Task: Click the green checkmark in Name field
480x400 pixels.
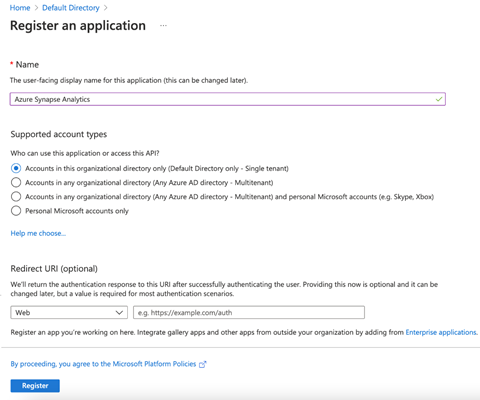Action: (439, 99)
